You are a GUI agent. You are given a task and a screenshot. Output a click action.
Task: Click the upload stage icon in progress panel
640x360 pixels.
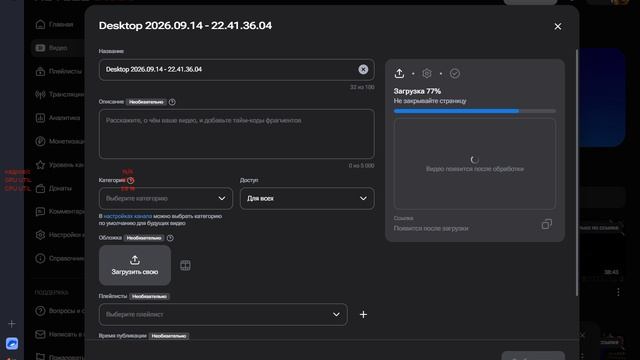coord(399,73)
